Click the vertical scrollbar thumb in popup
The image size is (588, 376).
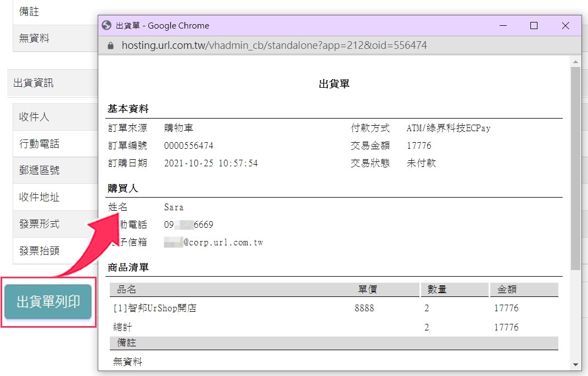[575, 169]
